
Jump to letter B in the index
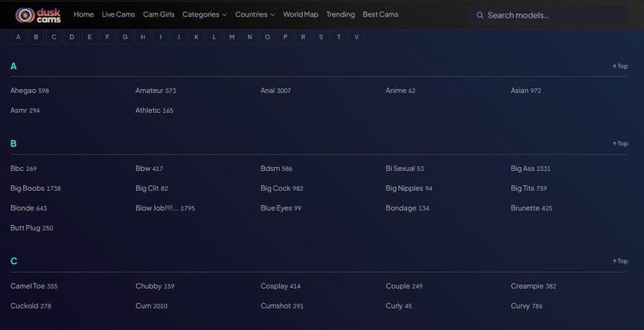36,37
